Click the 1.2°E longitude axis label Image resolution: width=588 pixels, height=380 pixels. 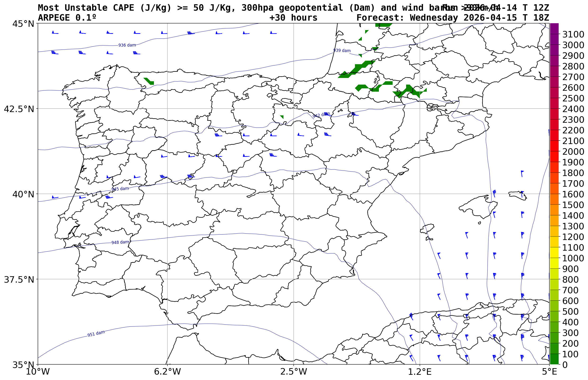point(420,372)
